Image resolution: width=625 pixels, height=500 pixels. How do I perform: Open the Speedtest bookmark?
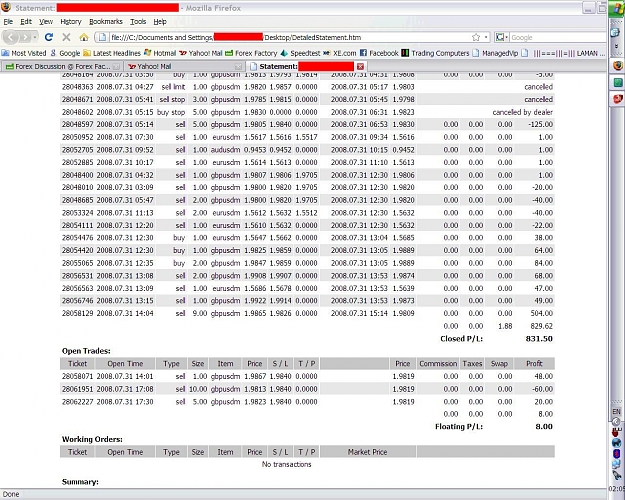coord(300,53)
